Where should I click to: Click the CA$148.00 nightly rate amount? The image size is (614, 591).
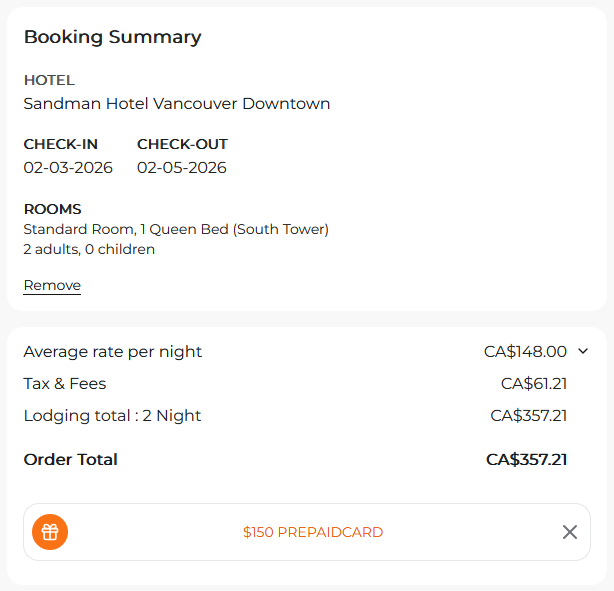tap(525, 352)
